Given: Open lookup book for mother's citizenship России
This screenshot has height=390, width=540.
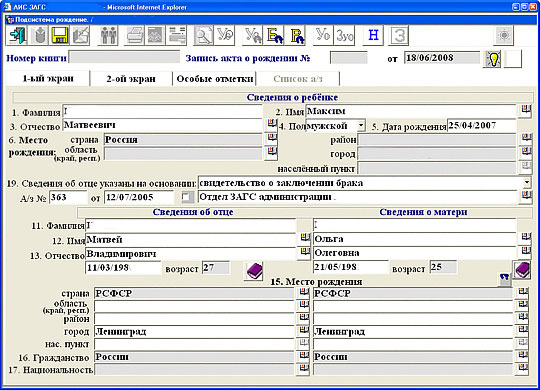Looking at the screenshot, I should (523, 356).
